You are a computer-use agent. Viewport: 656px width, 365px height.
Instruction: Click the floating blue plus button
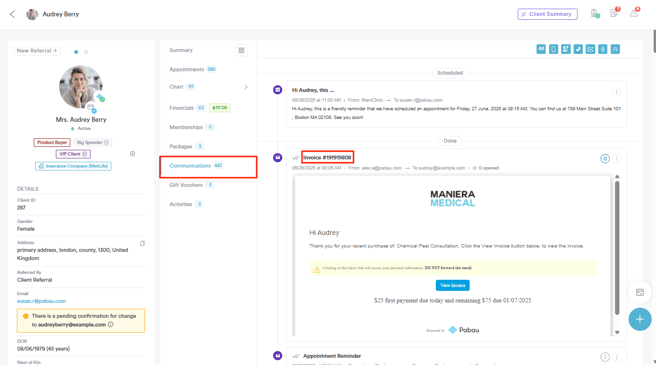(x=640, y=319)
